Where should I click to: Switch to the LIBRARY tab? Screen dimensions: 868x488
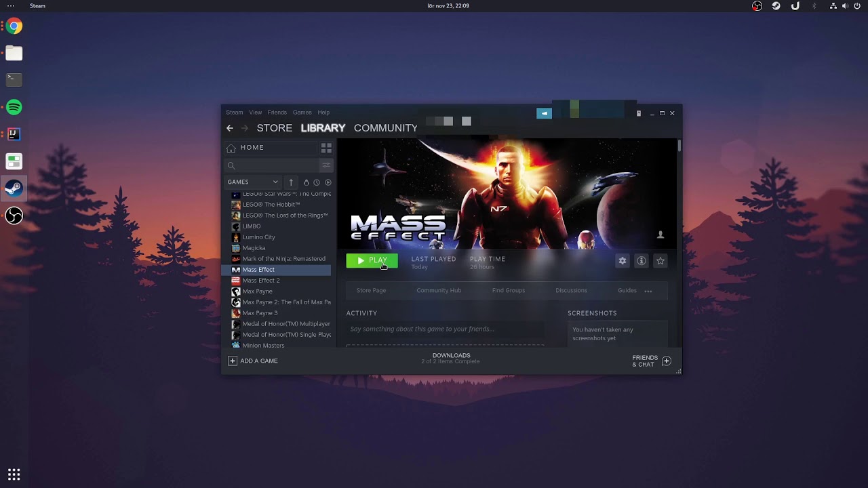pyautogui.click(x=323, y=128)
